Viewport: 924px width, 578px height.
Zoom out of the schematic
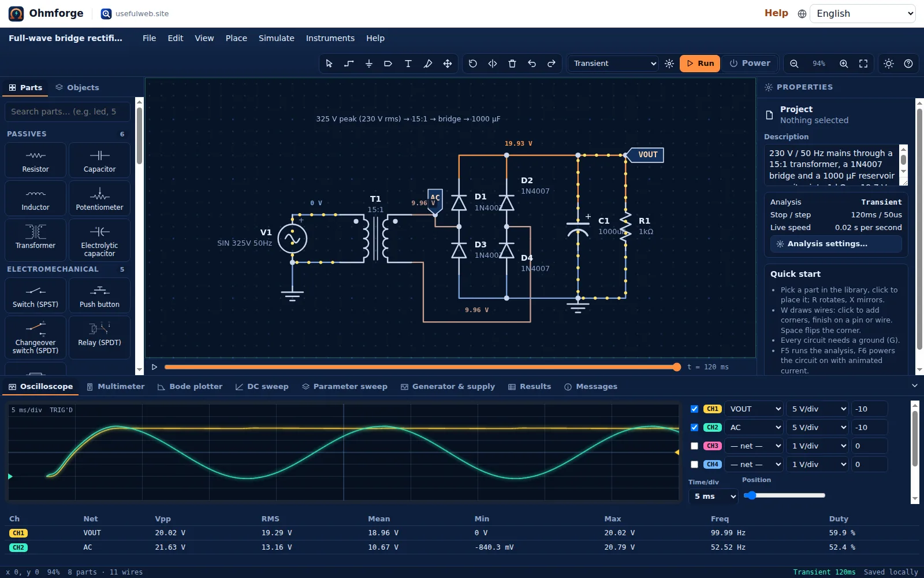click(794, 64)
